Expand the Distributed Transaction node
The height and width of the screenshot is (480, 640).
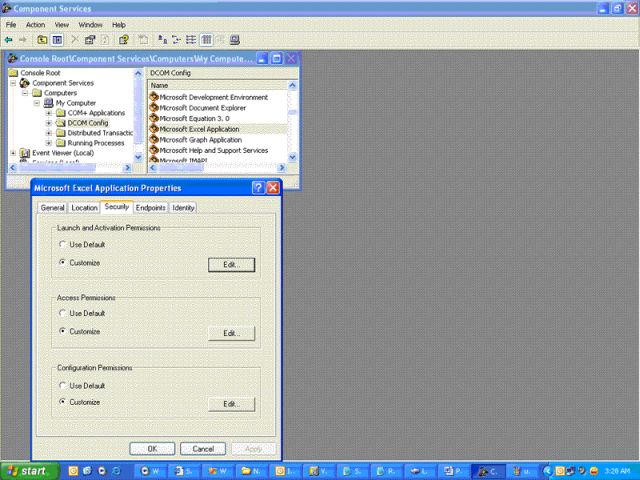click(x=49, y=133)
